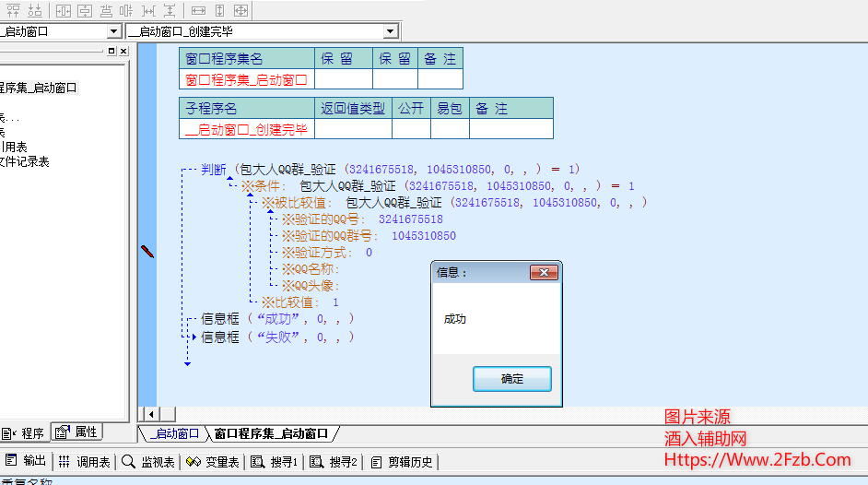Click the horizontal scrollbar thumb
The height and width of the screenshot is (485, 868).
168,414
